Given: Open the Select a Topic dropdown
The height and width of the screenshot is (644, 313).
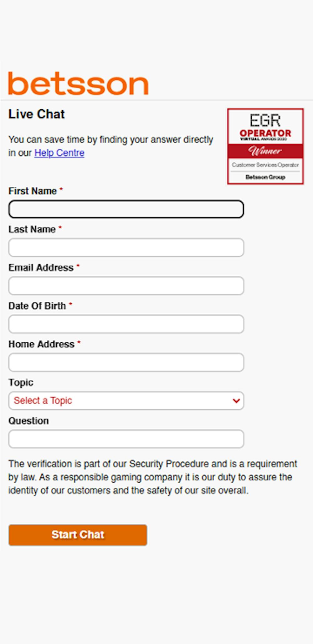Looking at the screenshot, I should pos(126,401).
